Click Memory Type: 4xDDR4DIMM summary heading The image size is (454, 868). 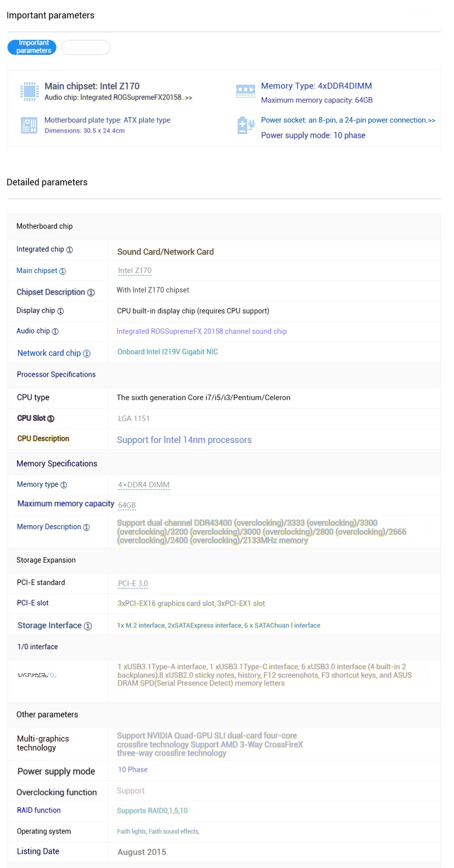click(x=316, y=86)
